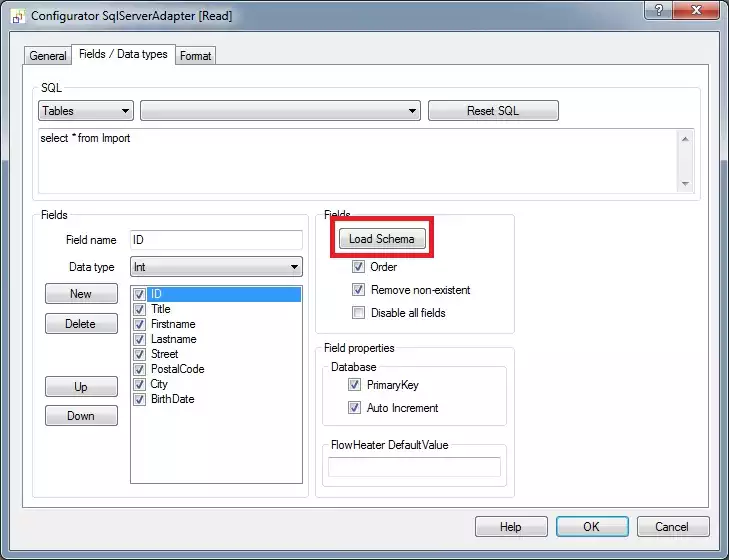Click the Field name input box
The image size is (729, 560).
tap(215, 240)
